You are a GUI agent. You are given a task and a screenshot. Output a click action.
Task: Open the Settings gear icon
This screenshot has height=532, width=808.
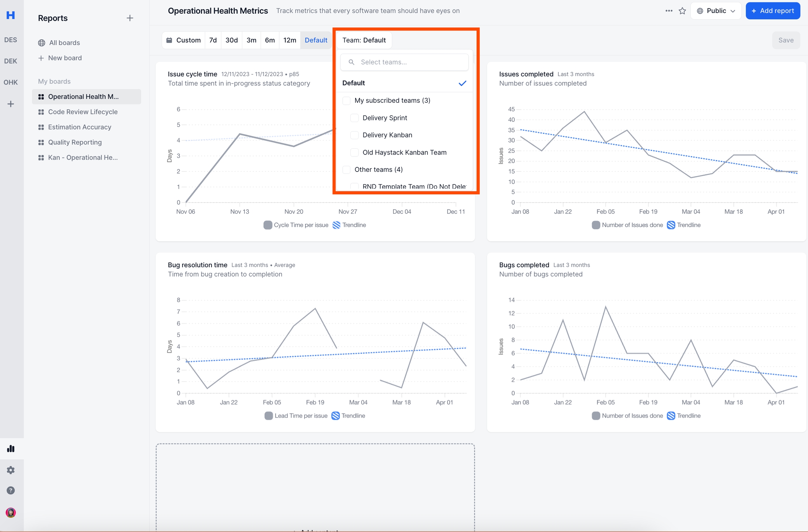11,470
